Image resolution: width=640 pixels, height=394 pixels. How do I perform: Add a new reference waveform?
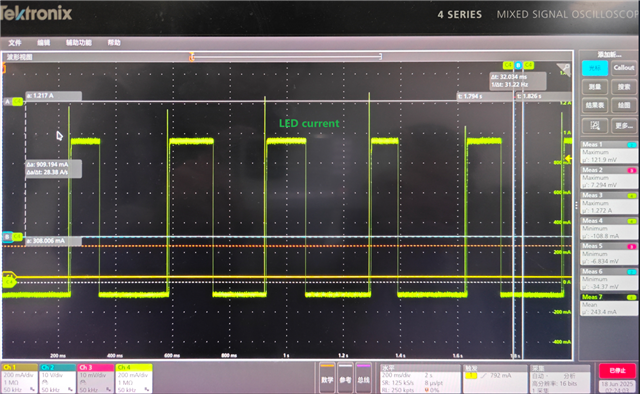345,378
